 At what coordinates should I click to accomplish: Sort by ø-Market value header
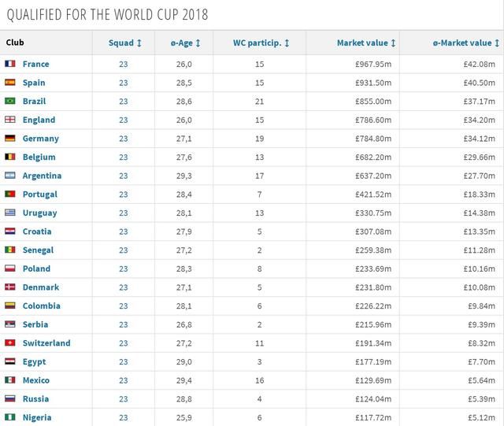point(467,43)
